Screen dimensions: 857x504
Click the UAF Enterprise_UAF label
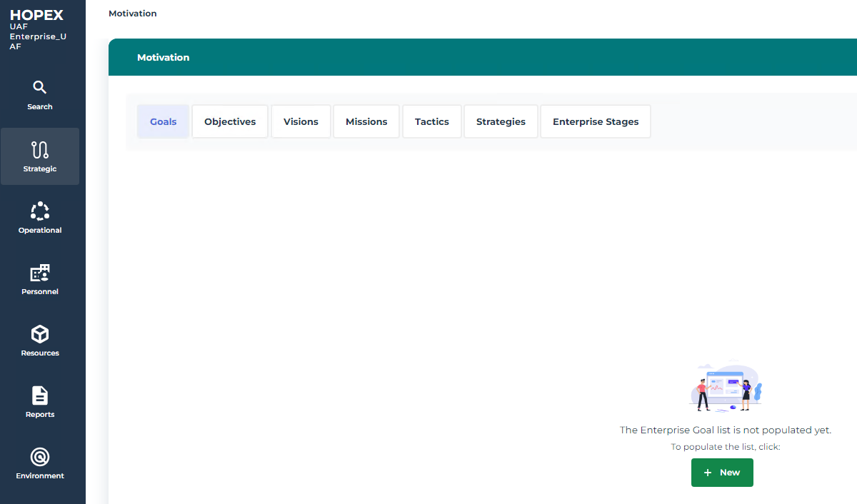[x=38, y=36]
